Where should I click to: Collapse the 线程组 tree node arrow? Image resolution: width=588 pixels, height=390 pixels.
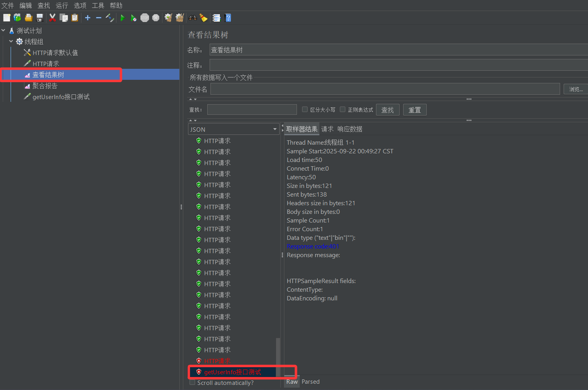point(11,41)
